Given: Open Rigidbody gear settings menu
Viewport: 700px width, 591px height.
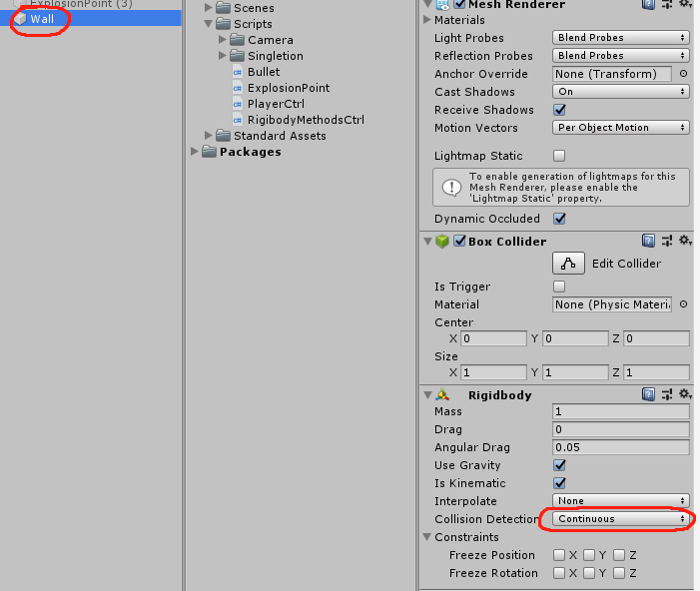Looking at the screenshot, I should [x=685, y=393].
